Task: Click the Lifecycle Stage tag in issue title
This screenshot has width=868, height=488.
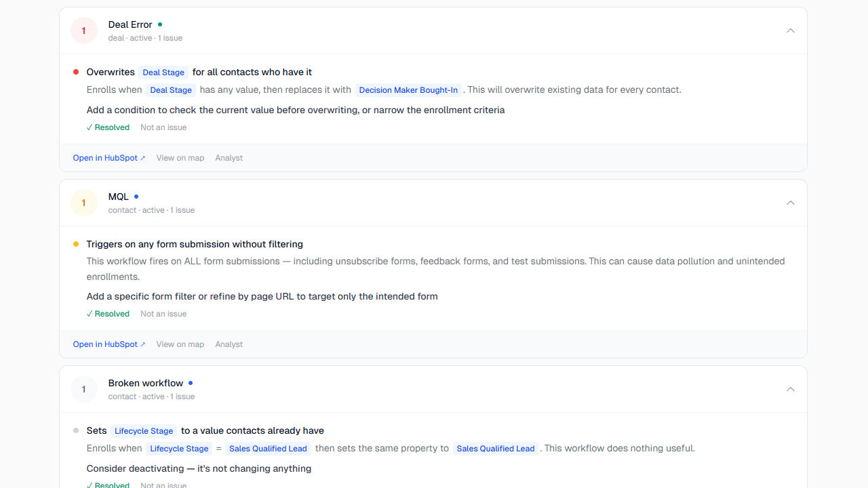Action: pos(144,431)
